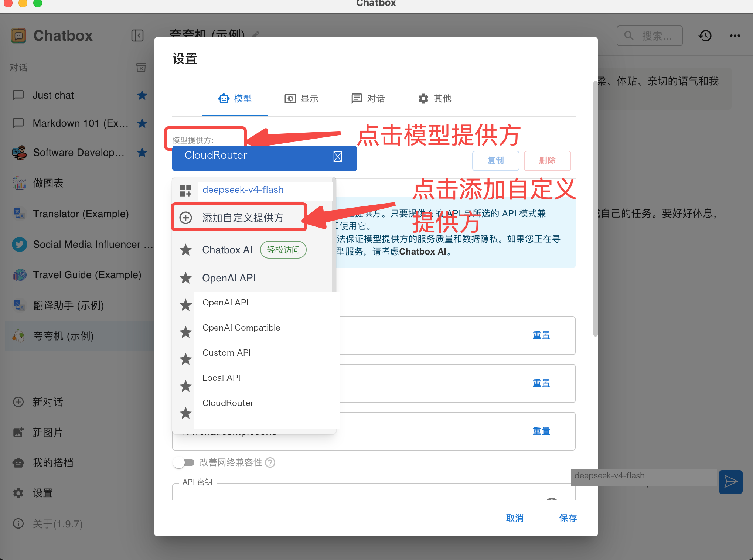Viewport: 753px width, 560px height.
Task: Click the 我的搭档 sidebar entry
Action: pos(79,462)
